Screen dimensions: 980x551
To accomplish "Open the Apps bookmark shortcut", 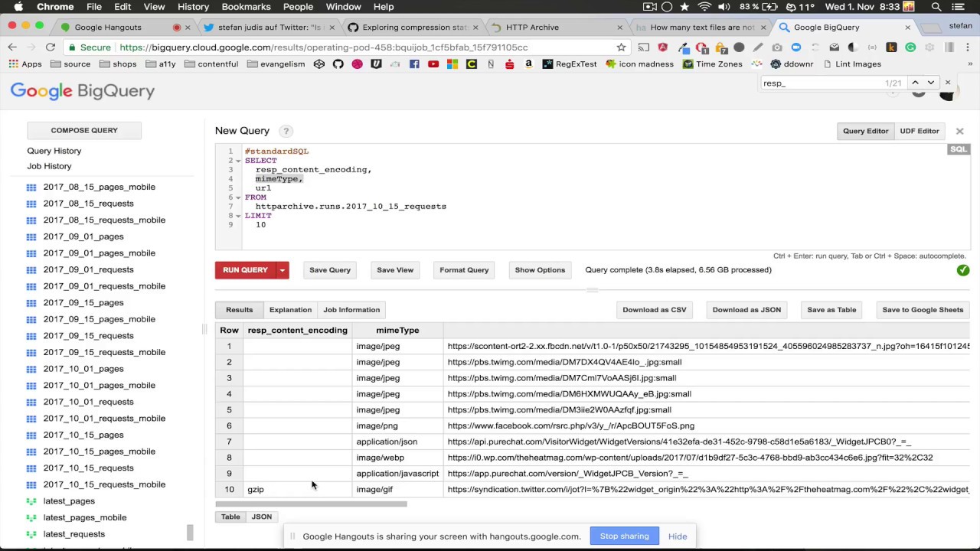I will [x=25, y=64].
